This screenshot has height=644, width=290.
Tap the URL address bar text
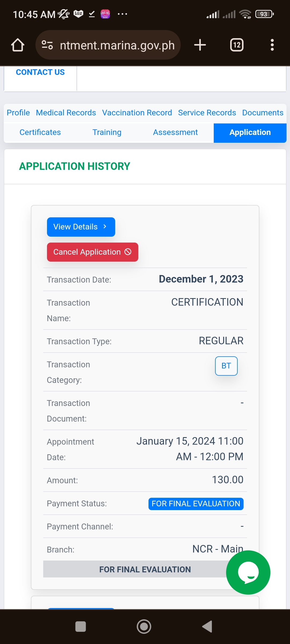117,45
